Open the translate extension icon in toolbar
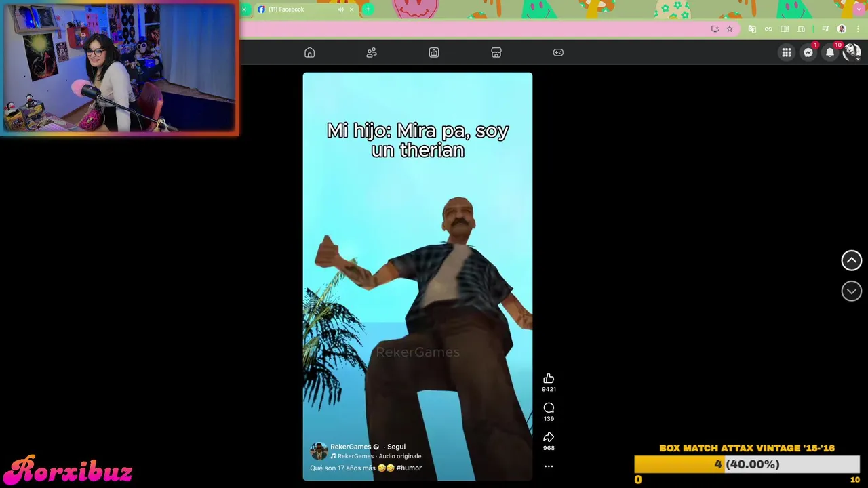 [x=752, y=29]
